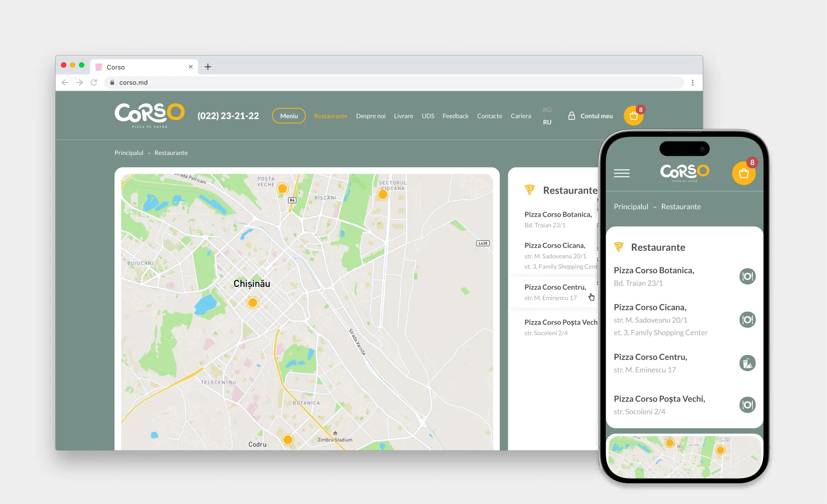Click map marker in Poșta Veche
Image resolution: width=827 pixels, height=504 pixels.
tap(282, 189)
